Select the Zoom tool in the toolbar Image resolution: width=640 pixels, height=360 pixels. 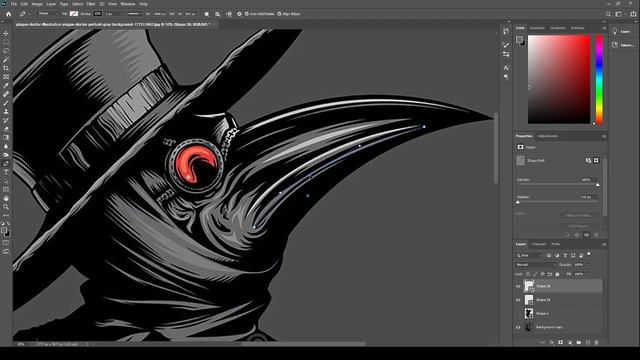[6, 207]
